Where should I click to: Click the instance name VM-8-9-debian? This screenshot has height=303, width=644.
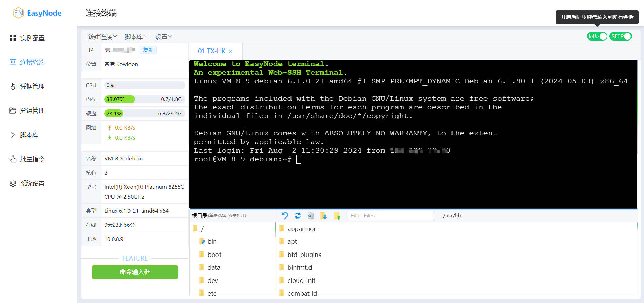[124, 159]
